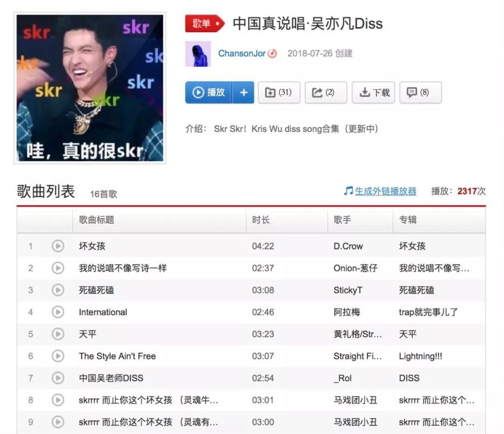Open album skrrrr 而止你这个… in row 8
Screen dimensions: 504x434
point(436,400)
